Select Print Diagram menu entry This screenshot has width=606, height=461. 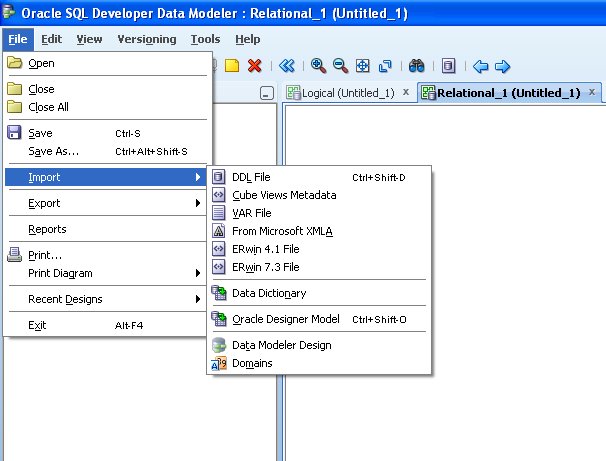pyautogui.click(x=107, y=273)
